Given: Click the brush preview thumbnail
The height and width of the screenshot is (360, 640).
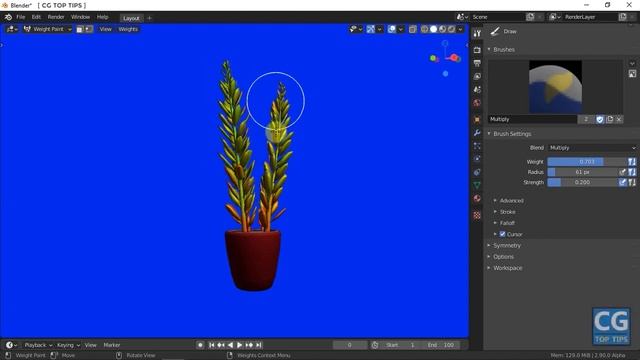Looking at the screenshot, I should pyautogui.click(x=556, y=87).
